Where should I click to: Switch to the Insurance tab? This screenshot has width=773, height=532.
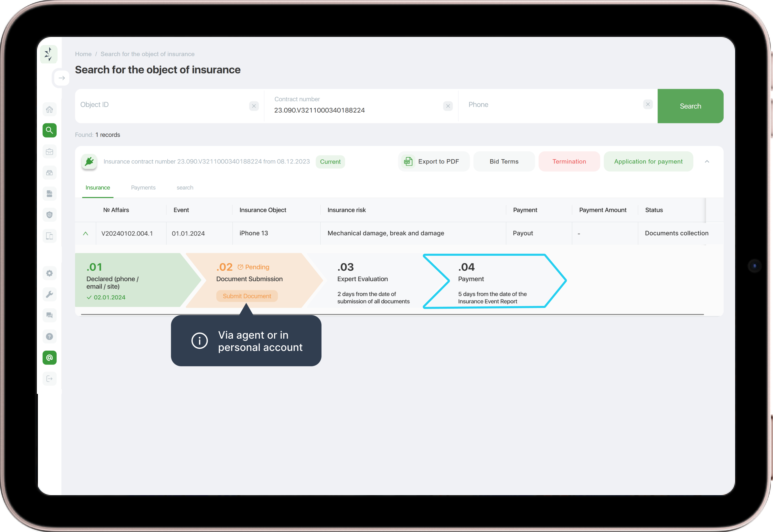coord(98,188)
